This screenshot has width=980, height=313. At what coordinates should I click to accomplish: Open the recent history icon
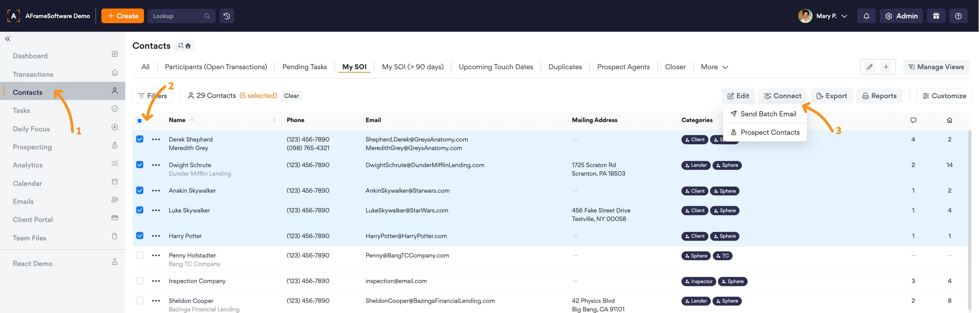[x=227, y=16]
